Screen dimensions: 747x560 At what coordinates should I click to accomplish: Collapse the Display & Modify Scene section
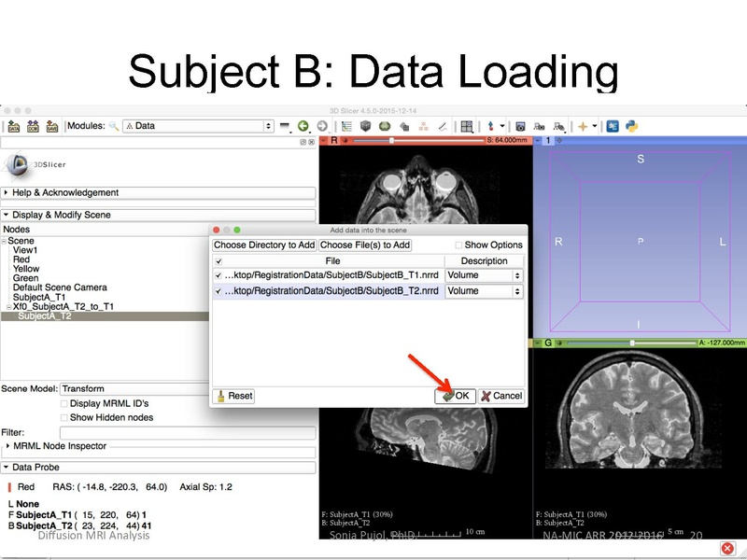click(93, 214)
